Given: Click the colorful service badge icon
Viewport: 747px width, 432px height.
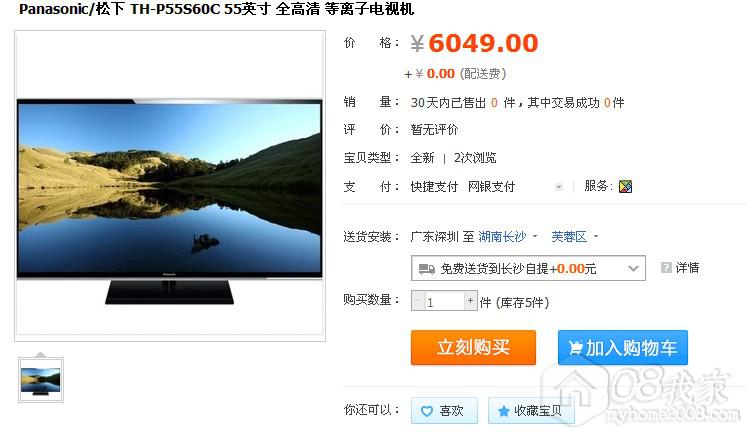Looking at the screenshot, I should click(x=625, y=187).
